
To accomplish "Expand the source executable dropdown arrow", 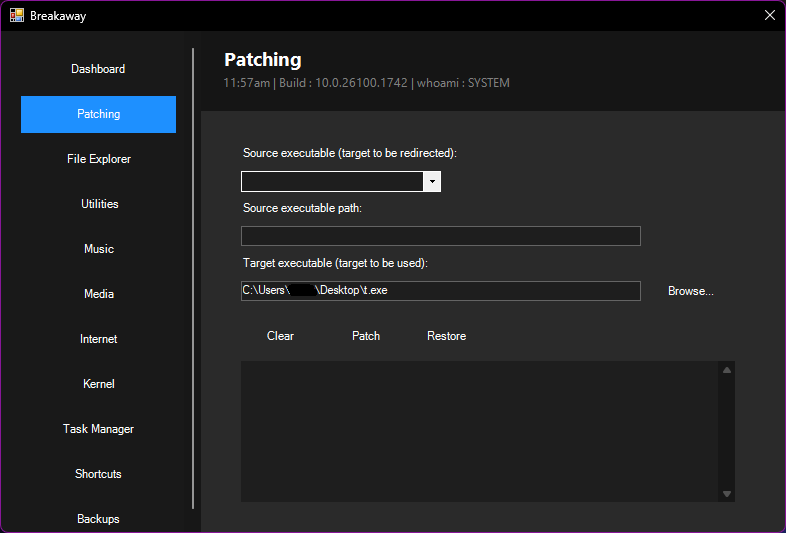I will coord(432,182).
